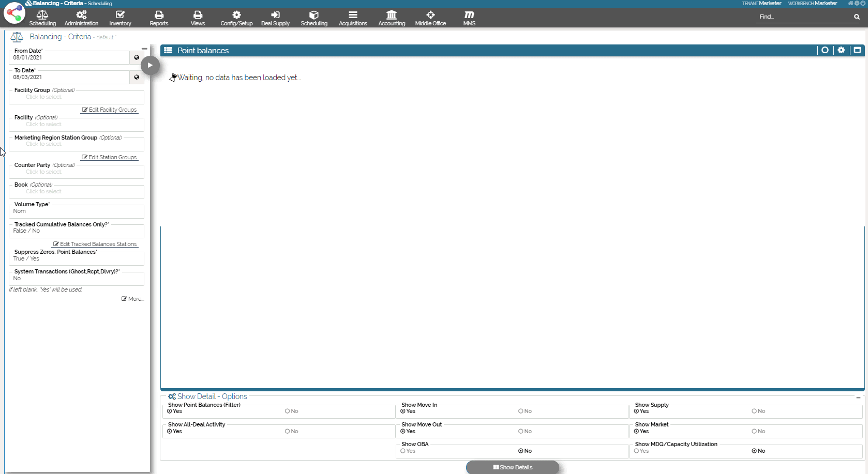Open the To Date calendar picker icon
Image resolution: width=868 pixels, height=474 pixels.
[x=137, y=77]
